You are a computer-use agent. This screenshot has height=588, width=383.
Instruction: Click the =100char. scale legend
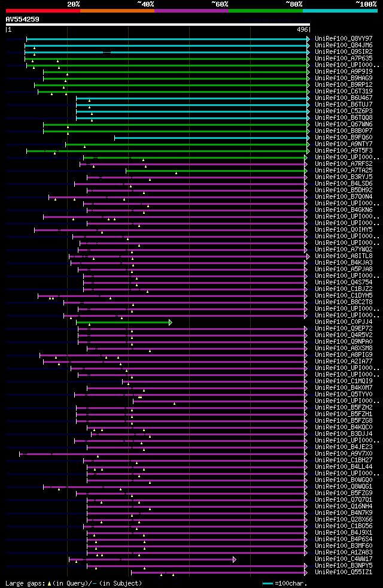click(x=285, y=583)
